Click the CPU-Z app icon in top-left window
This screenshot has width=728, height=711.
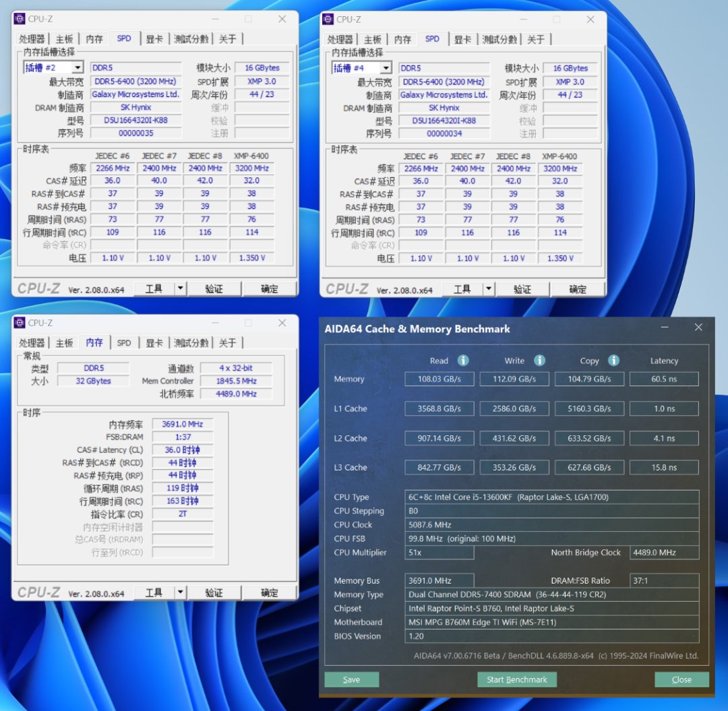20,19
